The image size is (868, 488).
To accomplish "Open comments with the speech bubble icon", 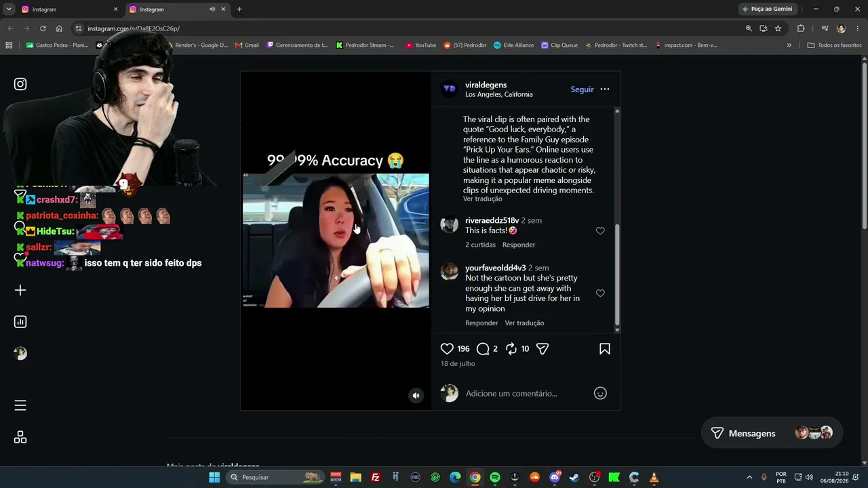I will pyautogui.click(x=483, y=349).
